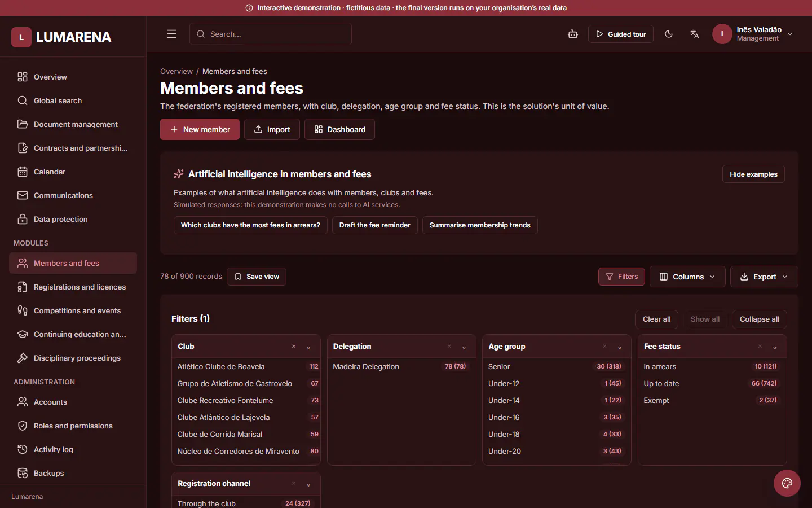Open Contracts and partnerships section
812x508 pixels.
click(73, 148)
